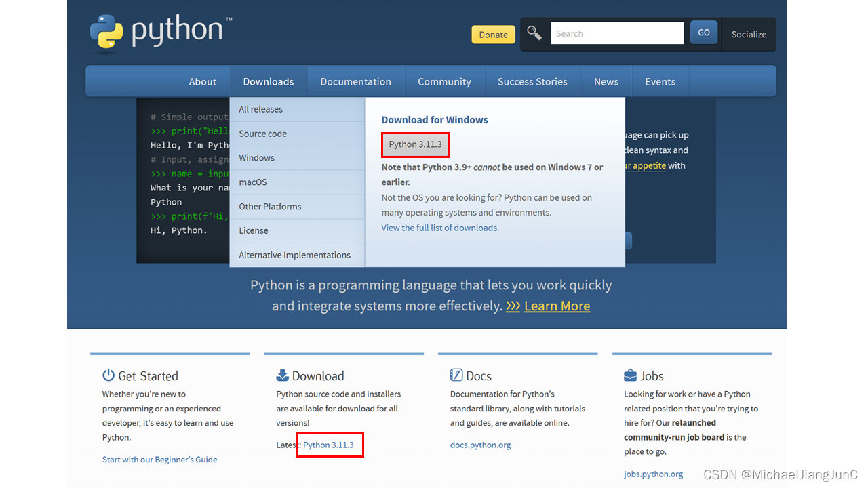The image size is (868, 488).
Task: Focus the Search input field
Action: [x=617, y=33]
